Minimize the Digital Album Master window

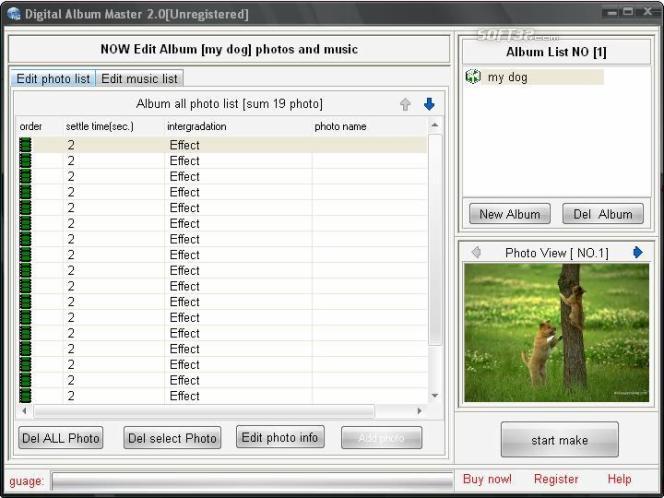pyautogui.click(x=612, y=13)
